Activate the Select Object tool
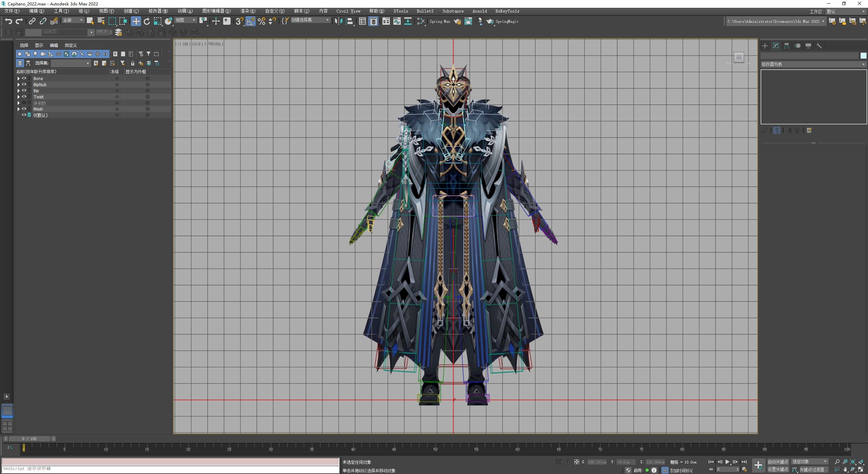 point(90,21)
